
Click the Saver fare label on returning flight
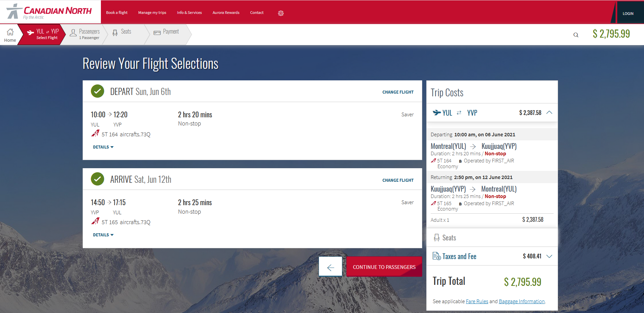(x=407, y=202)
